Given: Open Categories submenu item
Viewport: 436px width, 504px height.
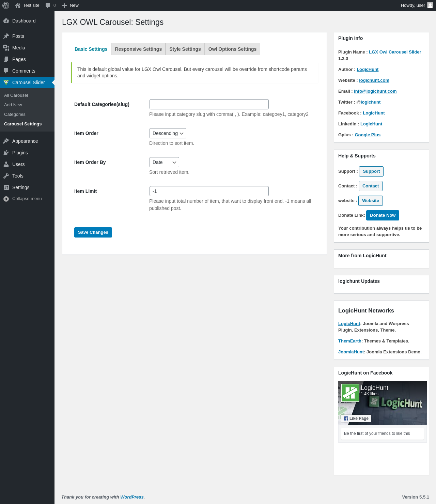Looking at the screenshot, I should point(15,114).
